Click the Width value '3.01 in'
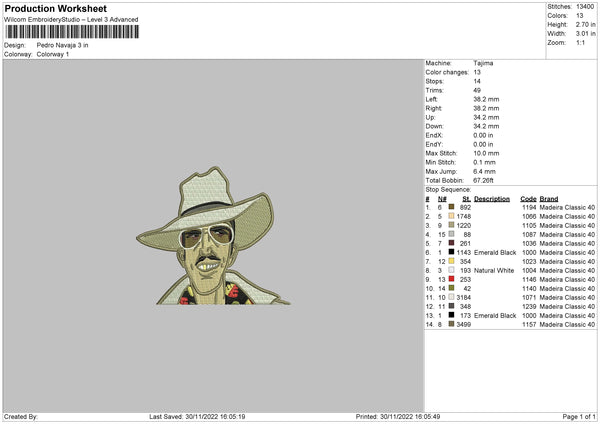Image resolution: width=600 pixels, height=424 pixels. 585,34
